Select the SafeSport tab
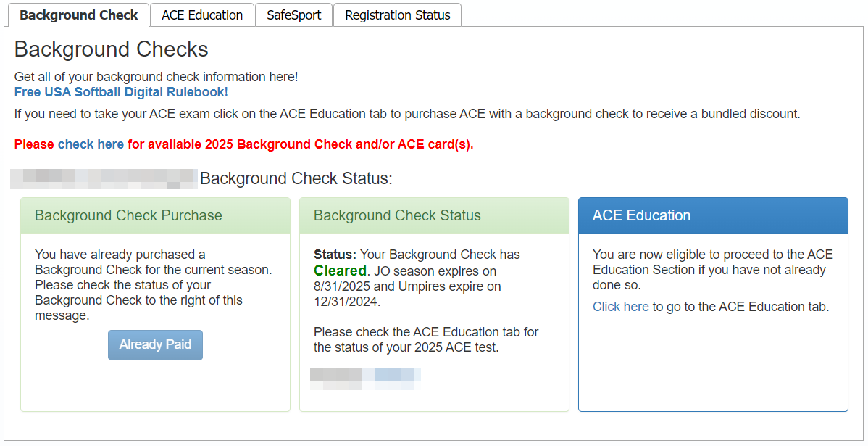Image resolution: width=868 pixels, height=446 pixels. tap(293, 15)
